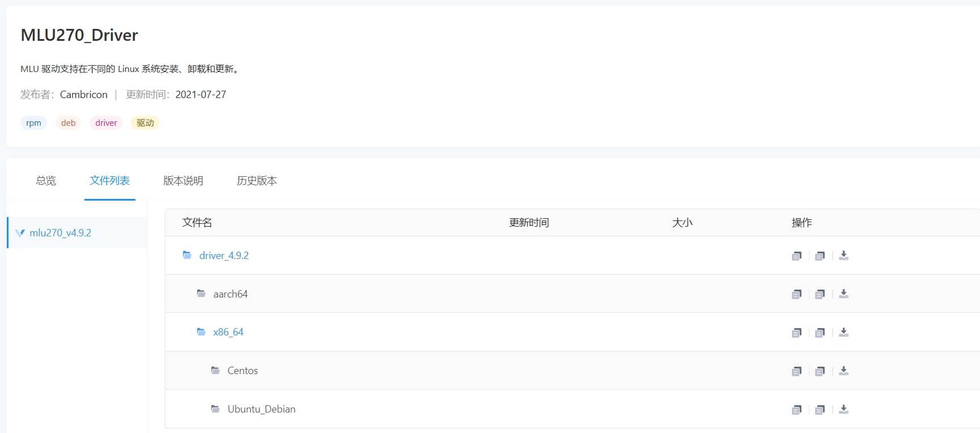
Task: Open the 总览 overview tab
Action: pos(46,181)
